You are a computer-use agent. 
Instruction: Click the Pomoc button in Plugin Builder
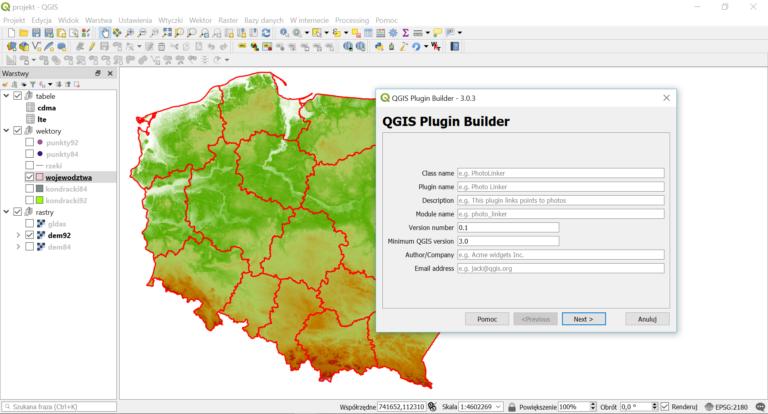click(487, 319)
